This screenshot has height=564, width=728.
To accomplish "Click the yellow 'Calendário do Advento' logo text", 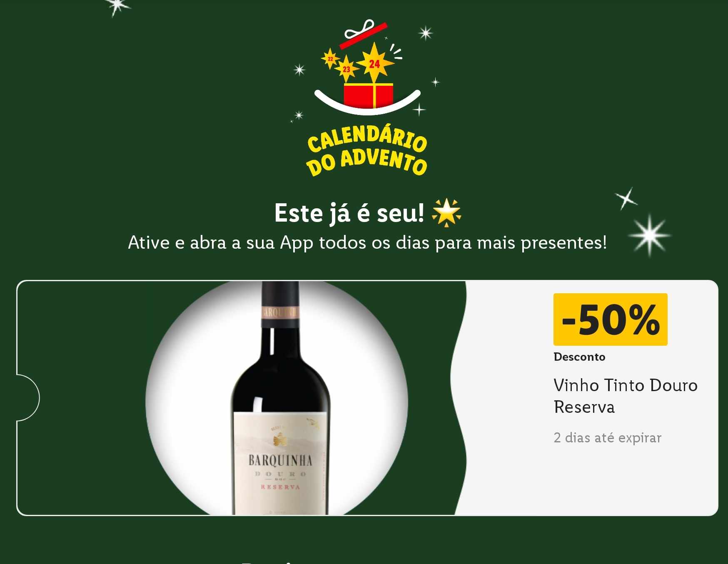I will (367, 150).
